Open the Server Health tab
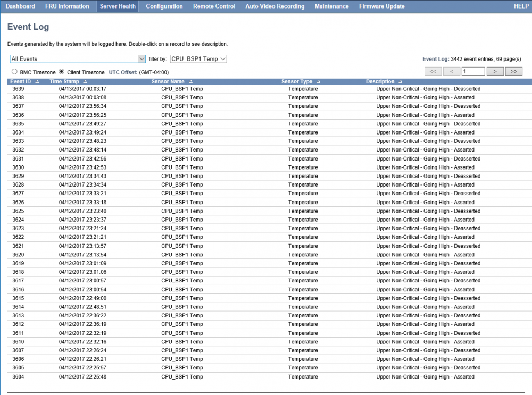This screenshot has width=532, height=395. click(118, 6)
